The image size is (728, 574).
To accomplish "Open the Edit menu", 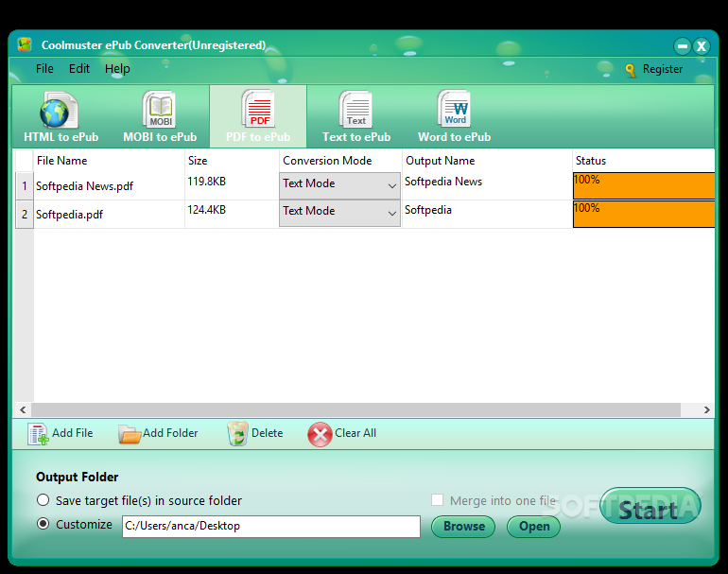I will click(x=79, y=69).
